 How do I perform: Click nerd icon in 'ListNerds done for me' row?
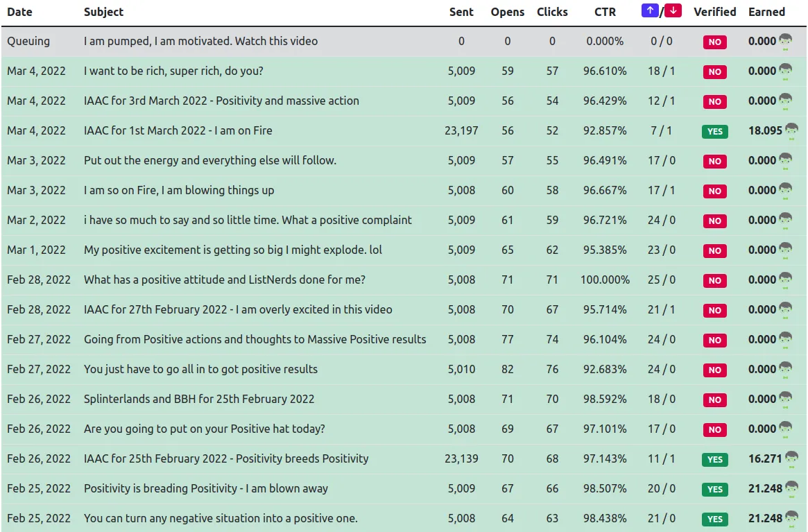[785, 280]
